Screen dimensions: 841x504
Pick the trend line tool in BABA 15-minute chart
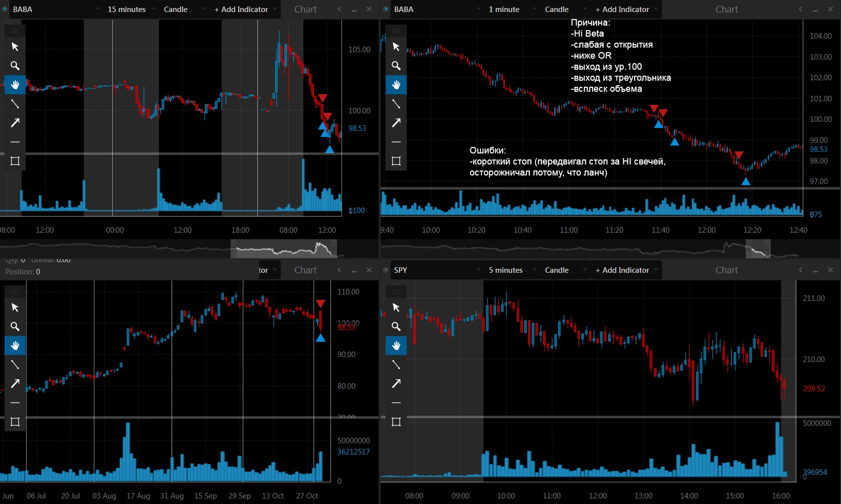point(15,104)
